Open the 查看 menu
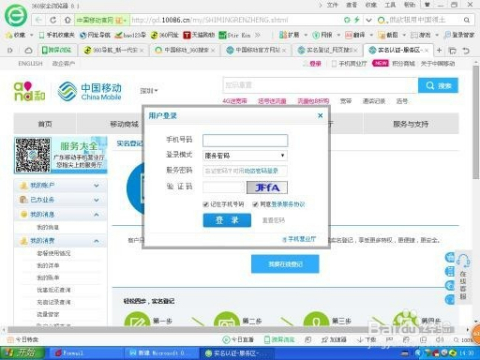Viewport: 480px width, 360px height. 351,5
